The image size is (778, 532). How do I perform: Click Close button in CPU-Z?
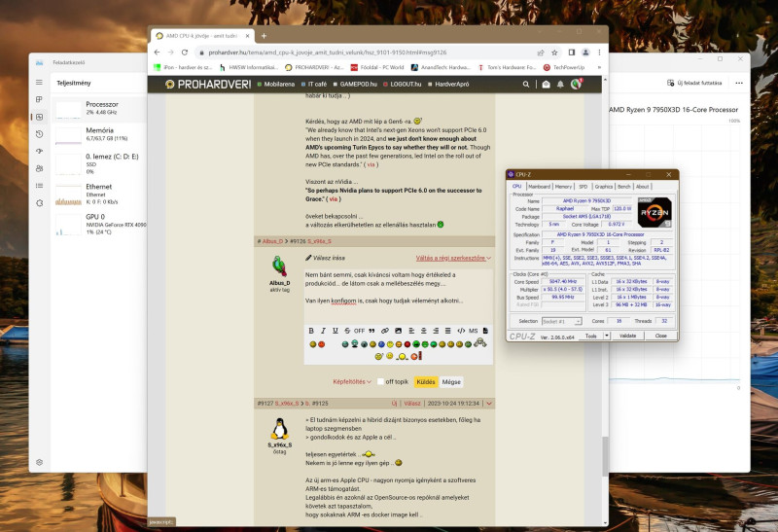(661, 336)
